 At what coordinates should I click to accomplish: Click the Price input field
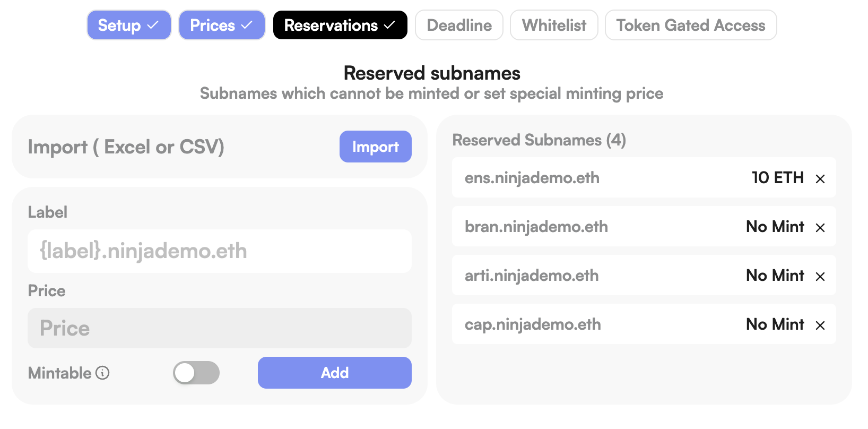coord(219,328)
